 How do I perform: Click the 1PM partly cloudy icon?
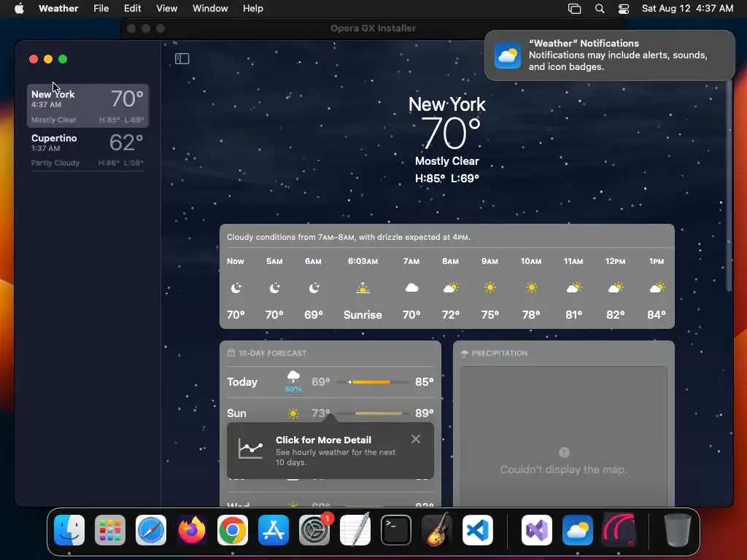657,287
